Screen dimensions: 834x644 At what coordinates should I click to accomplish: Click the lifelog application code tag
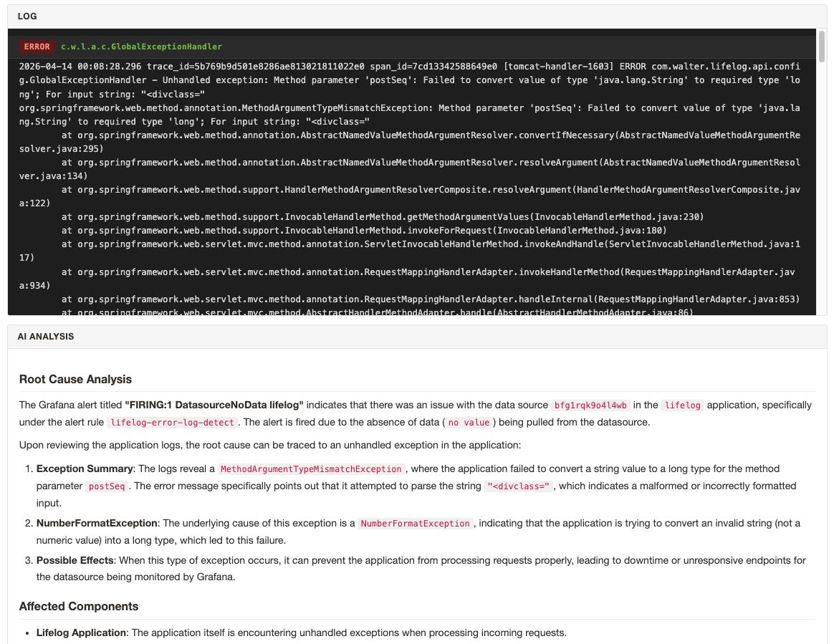coord(683,405)
